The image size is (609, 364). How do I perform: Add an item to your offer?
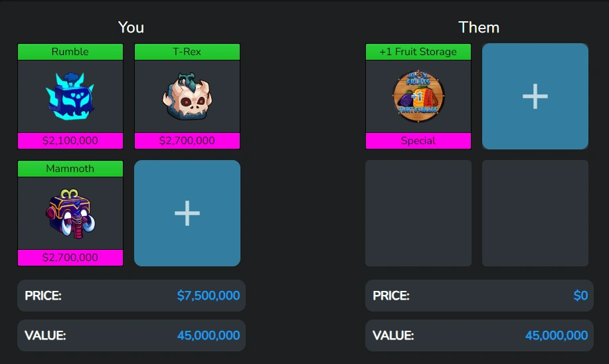click(187, 213)
